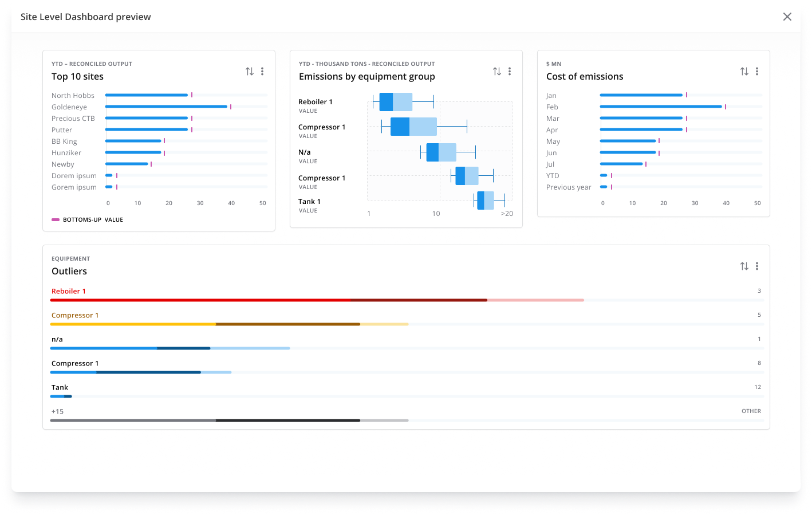The image size is (812, 515).
Task: Click the n/a outlier label
Action: [57, 339]
